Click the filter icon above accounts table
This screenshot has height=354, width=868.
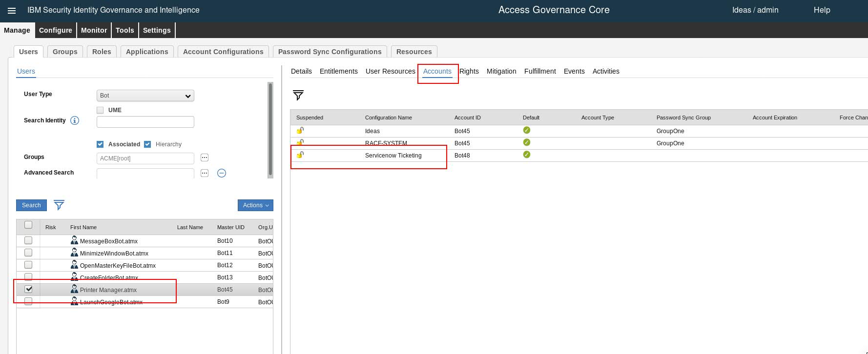[298, 95]
